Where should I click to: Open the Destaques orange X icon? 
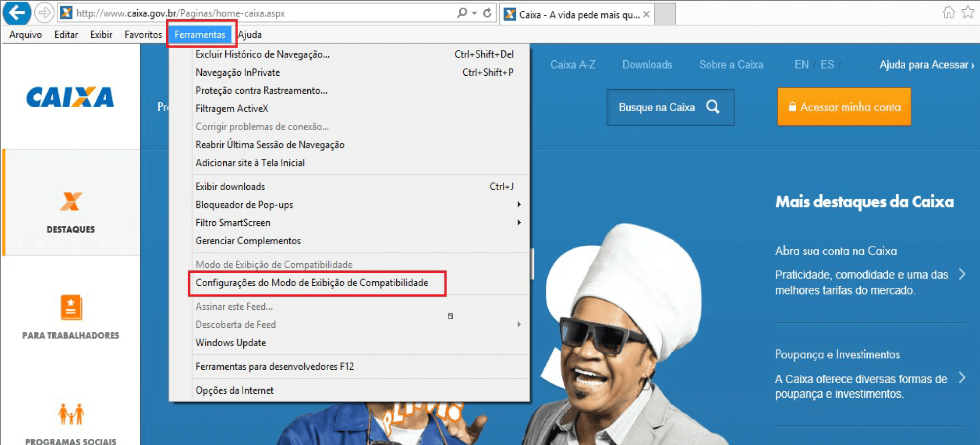pyautogui.click(x=71, y=201)
